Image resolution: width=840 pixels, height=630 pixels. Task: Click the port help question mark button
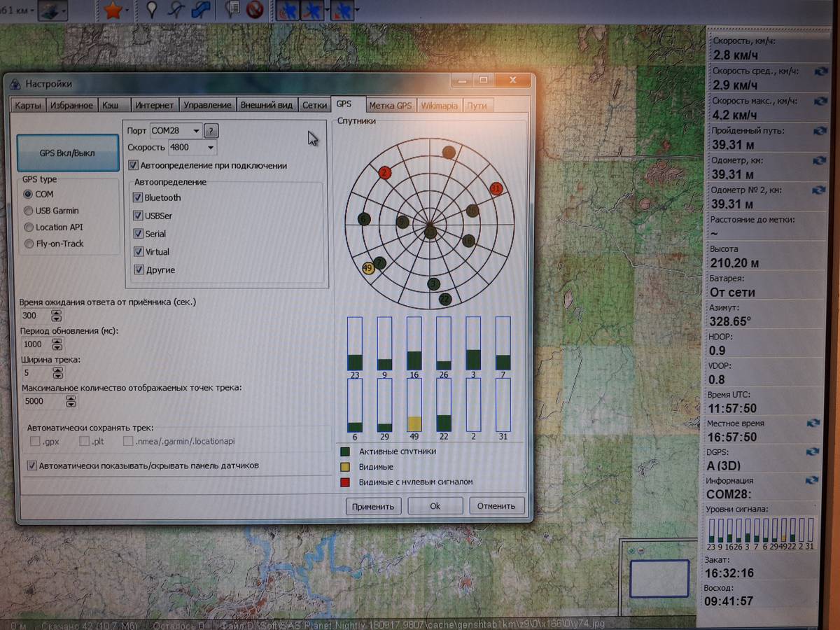point(211,131)
